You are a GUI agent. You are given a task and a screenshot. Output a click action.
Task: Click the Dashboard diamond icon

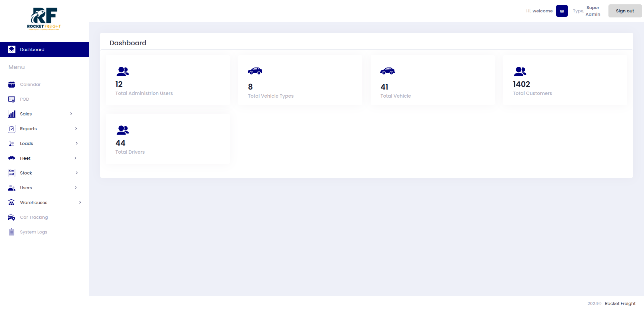click(11, 49)
